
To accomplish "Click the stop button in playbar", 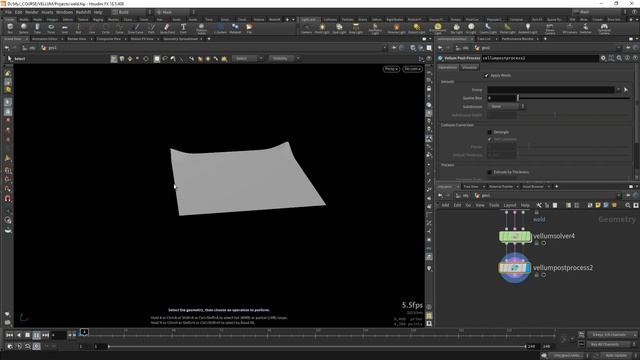I will click(x=27, y=335).
